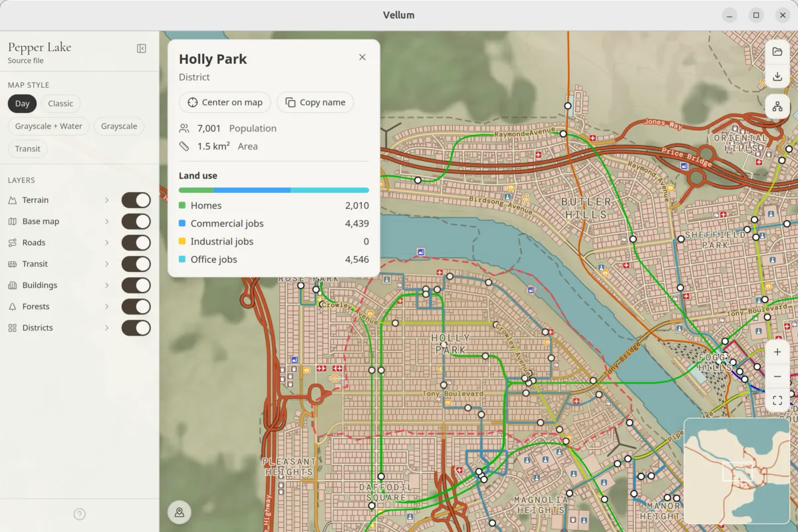Click the Transit layer icon
This screenshot has height=532, width=798.
click(12, 264)
